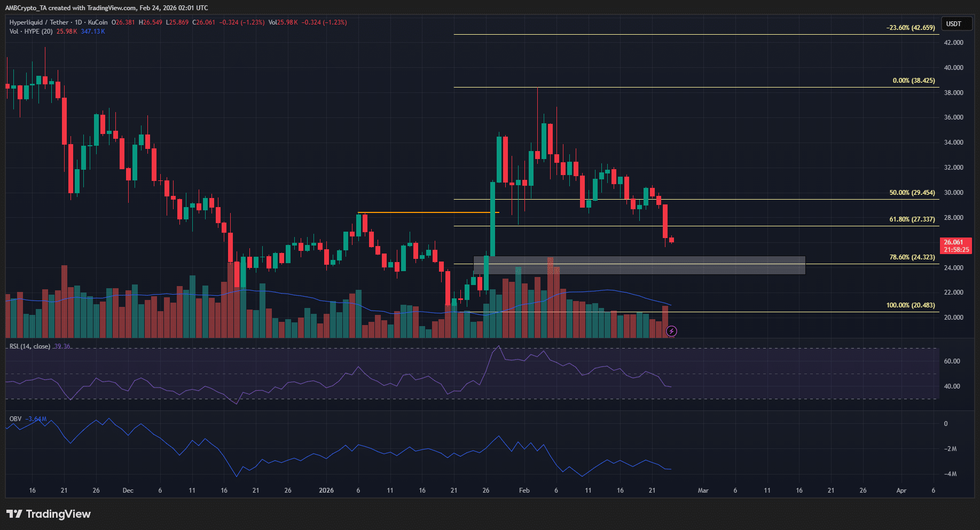
Task: Click the purple lightning bolt event icon
Action: coord(671,331)
